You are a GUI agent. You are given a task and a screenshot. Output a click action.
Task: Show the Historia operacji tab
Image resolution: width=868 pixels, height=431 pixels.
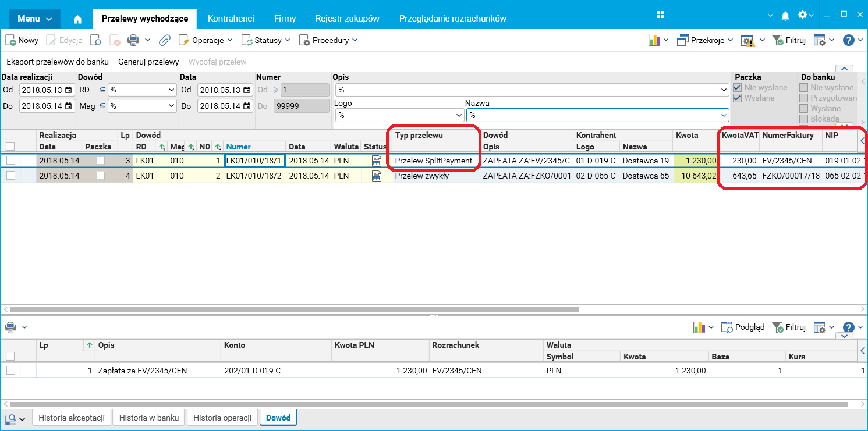point(222,418)
